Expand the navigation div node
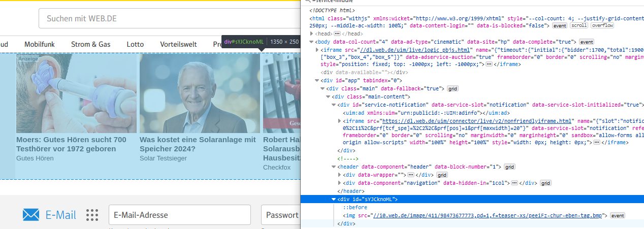 tap(340, 183)
